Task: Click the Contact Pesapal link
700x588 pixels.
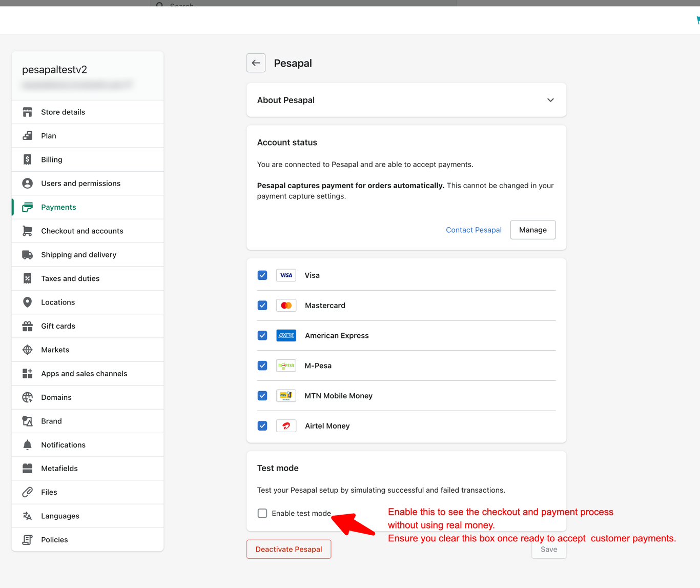Action: pos(473,230)
